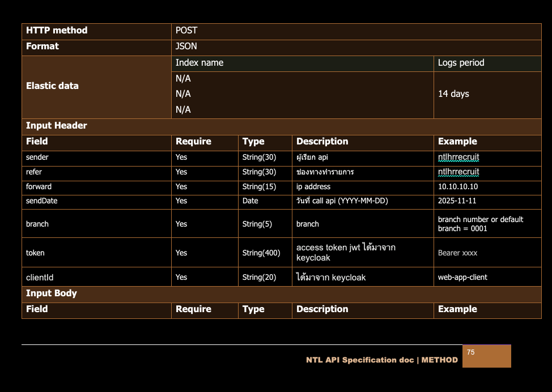Select the forward example 10.10.10.10
The image size is (552, 392).
pyautogui.click(x=457, y=187)
